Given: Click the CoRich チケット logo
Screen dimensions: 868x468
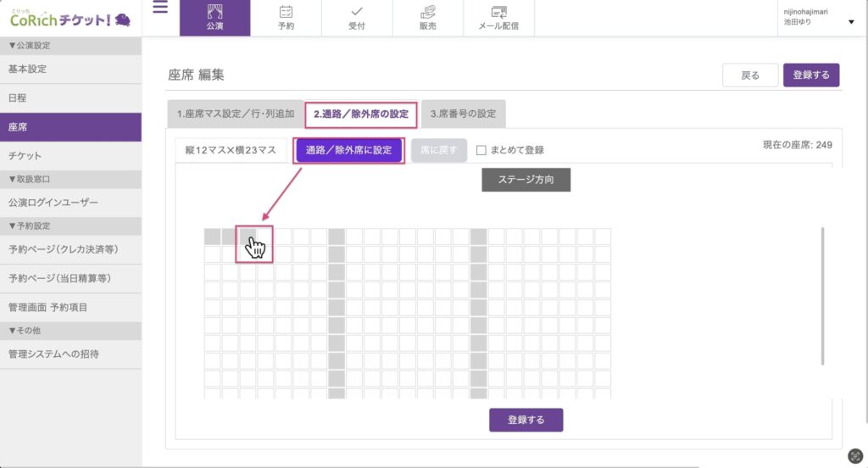Looking at the screenshot, I should click(x=70, y=18).
